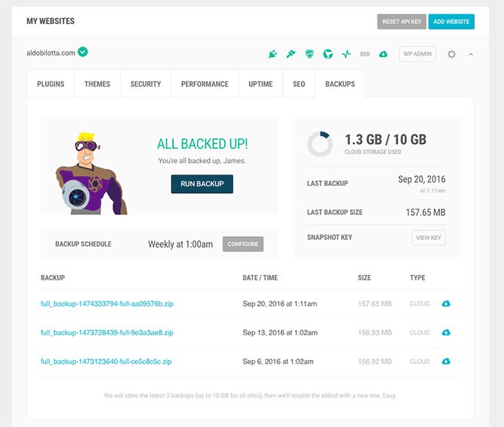Screen dimensions: 504x427
Task: Open the Security tab
Action: (x=145, y=84)
